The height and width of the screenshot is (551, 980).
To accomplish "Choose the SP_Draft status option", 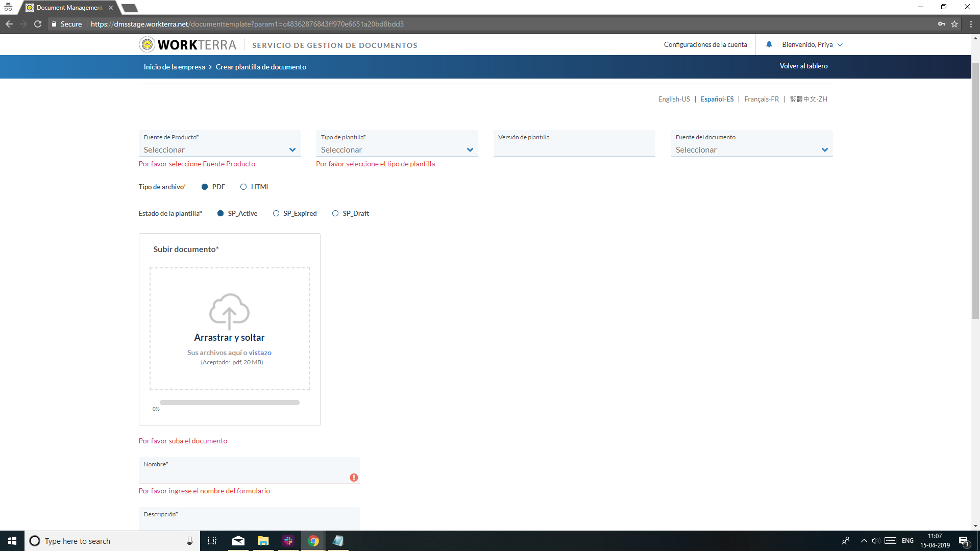I will click(x=335, y=213).
